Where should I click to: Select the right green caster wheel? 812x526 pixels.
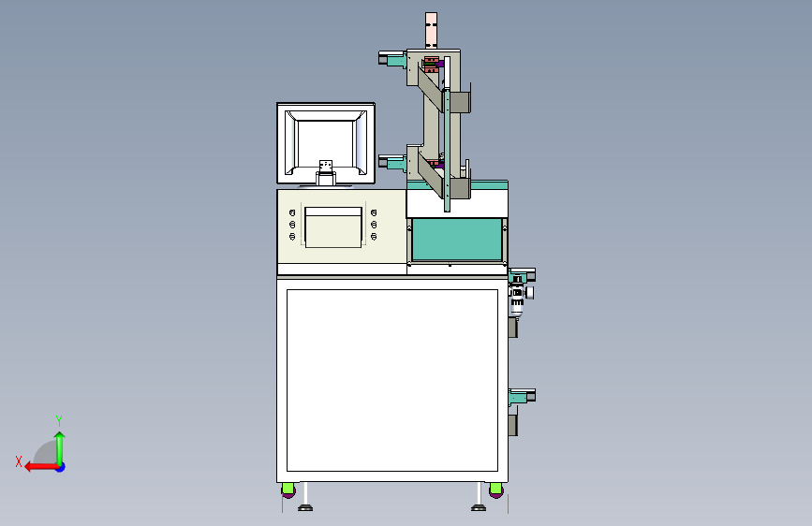[495, 489]
